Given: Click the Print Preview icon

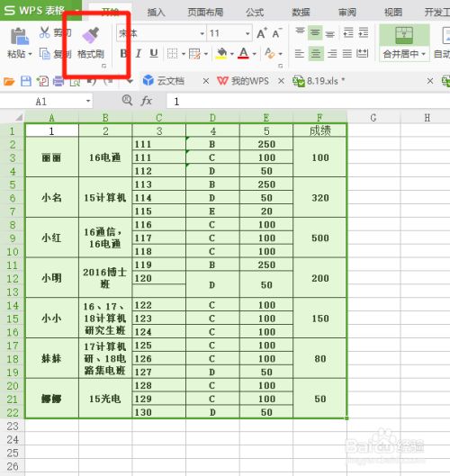Looking at the screenshot, I should tap(75, 82).
